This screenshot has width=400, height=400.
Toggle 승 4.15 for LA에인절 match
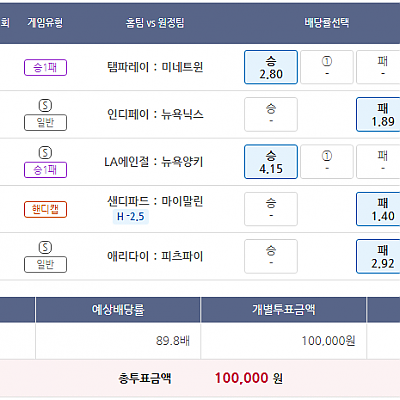[x=271, y=162]
